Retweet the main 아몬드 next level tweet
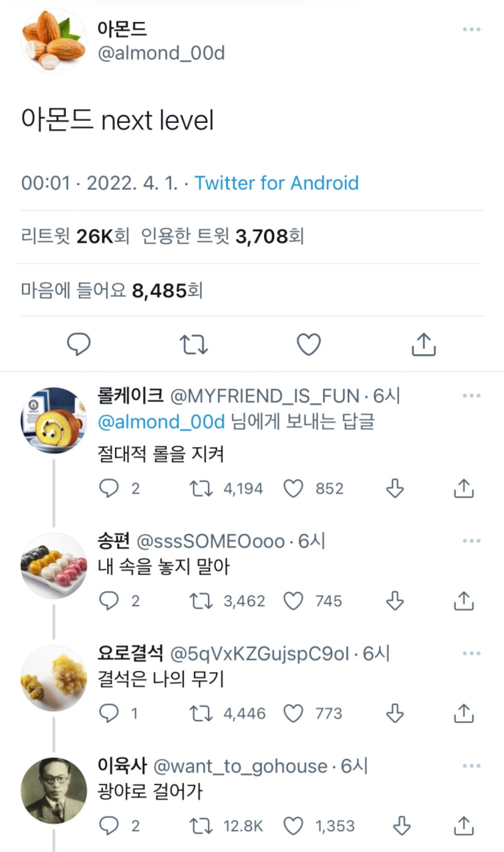This screenshot has height=852, width=504. tap(193, 345)
